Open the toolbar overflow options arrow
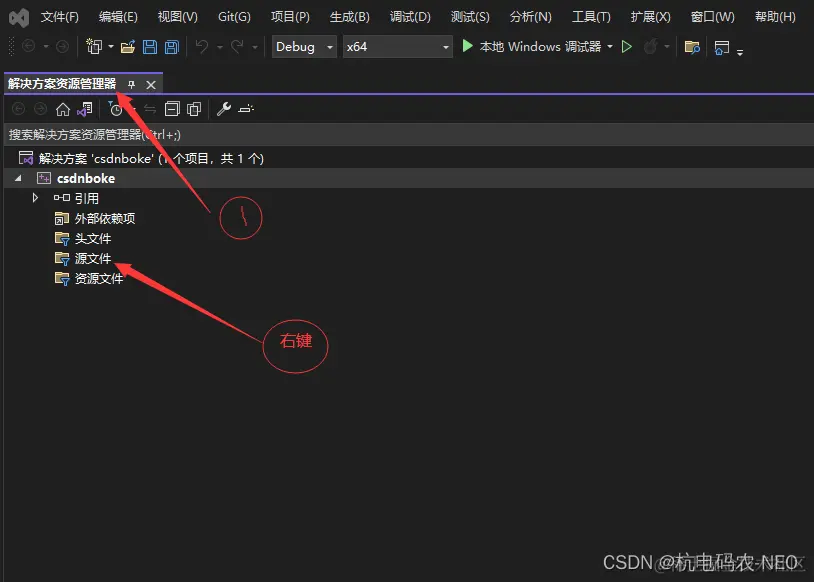This screenshot has width=814, height=582. pyautogui.click(x=740, y=51)
